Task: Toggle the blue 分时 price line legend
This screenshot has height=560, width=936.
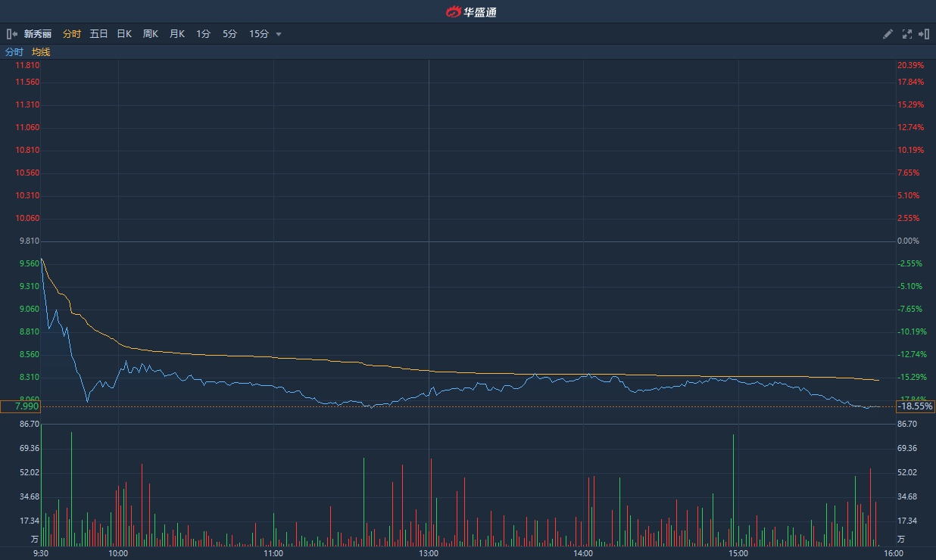Action: 14,52
